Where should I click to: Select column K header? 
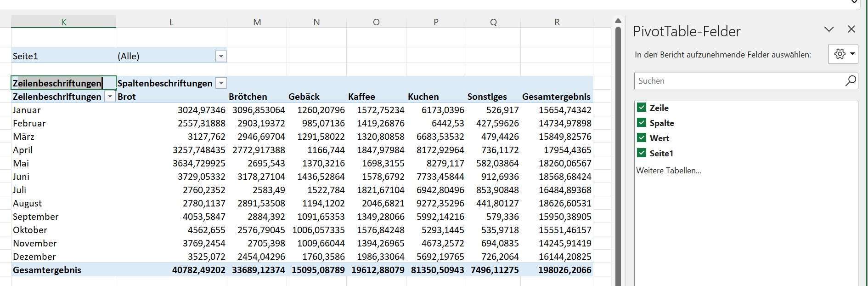(x=63, y=22)
